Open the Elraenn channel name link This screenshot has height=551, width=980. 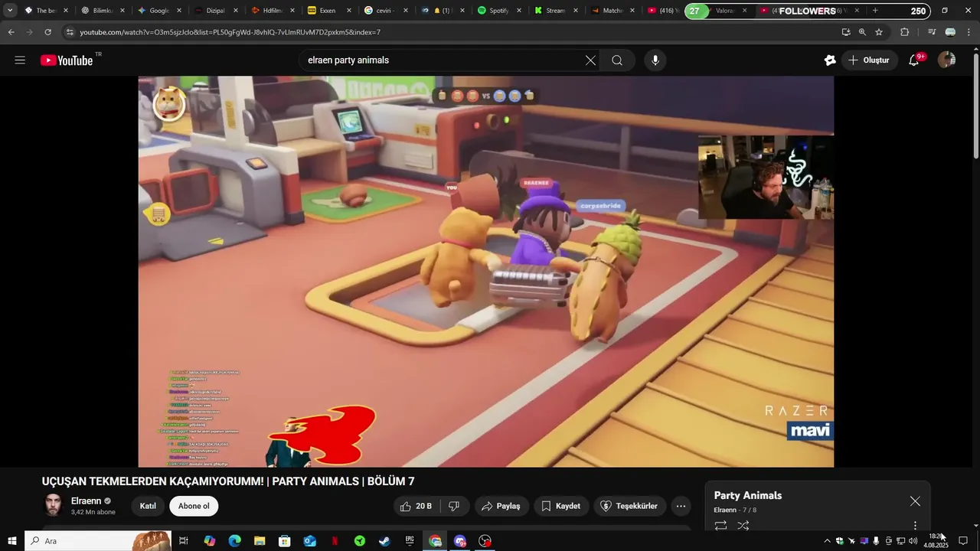pos(86,501)
